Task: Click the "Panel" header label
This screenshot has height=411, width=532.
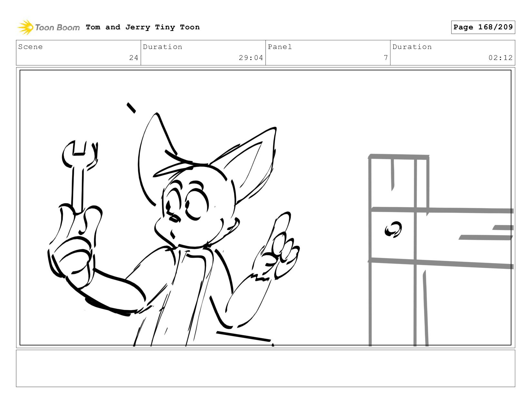Action: click(280, 47)
